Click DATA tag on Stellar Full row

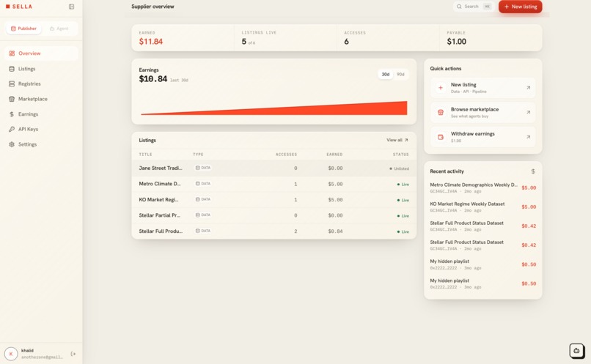(x=203, y=231)
